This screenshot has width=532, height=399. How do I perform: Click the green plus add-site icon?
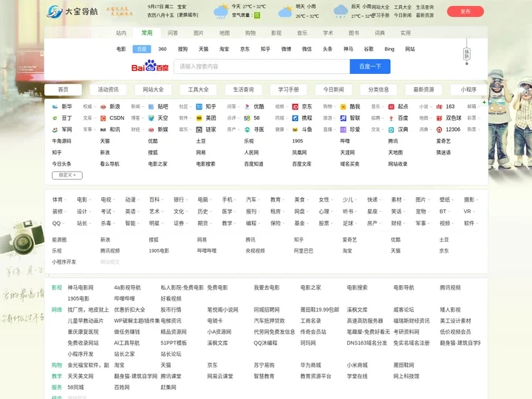point(484,102)
